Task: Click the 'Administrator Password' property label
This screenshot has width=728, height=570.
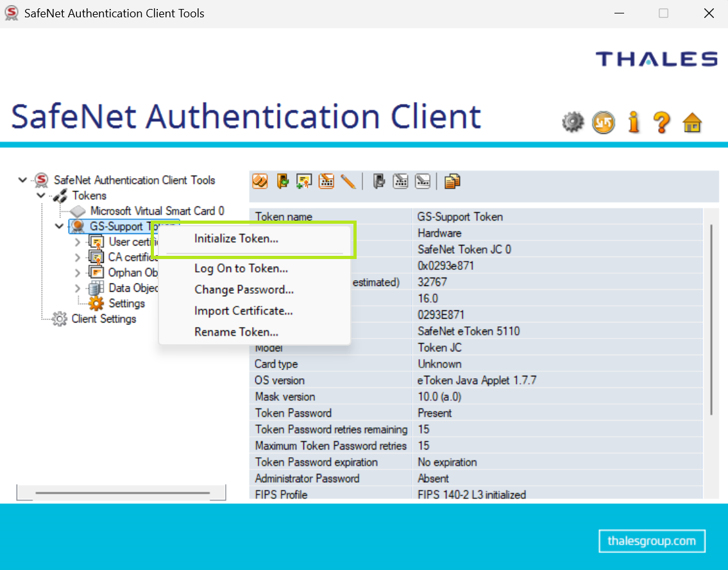Action: (307, 478)
